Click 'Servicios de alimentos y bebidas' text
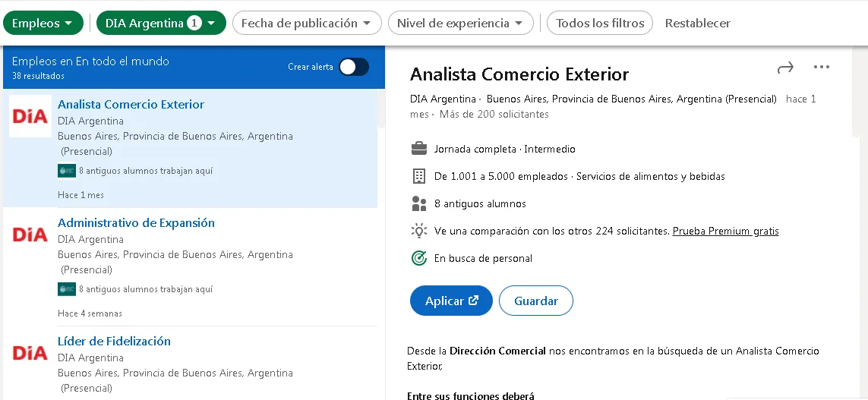 (x=651, y=177)
